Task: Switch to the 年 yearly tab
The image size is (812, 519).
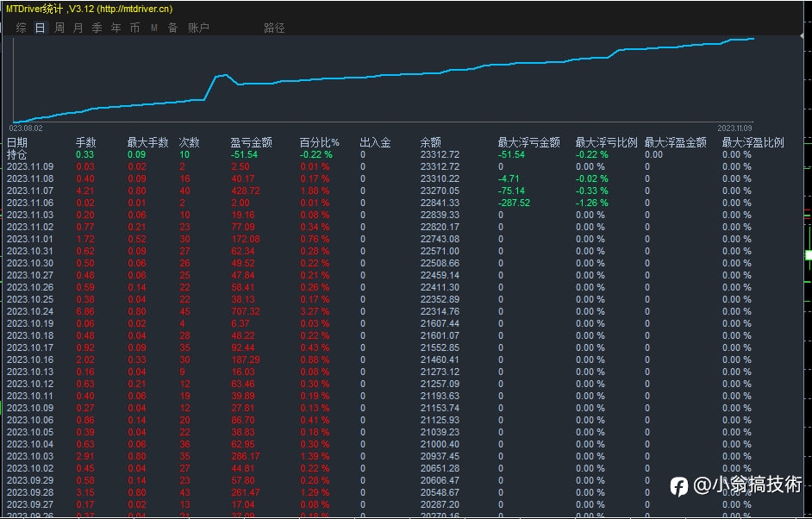Action: [116, 28]
